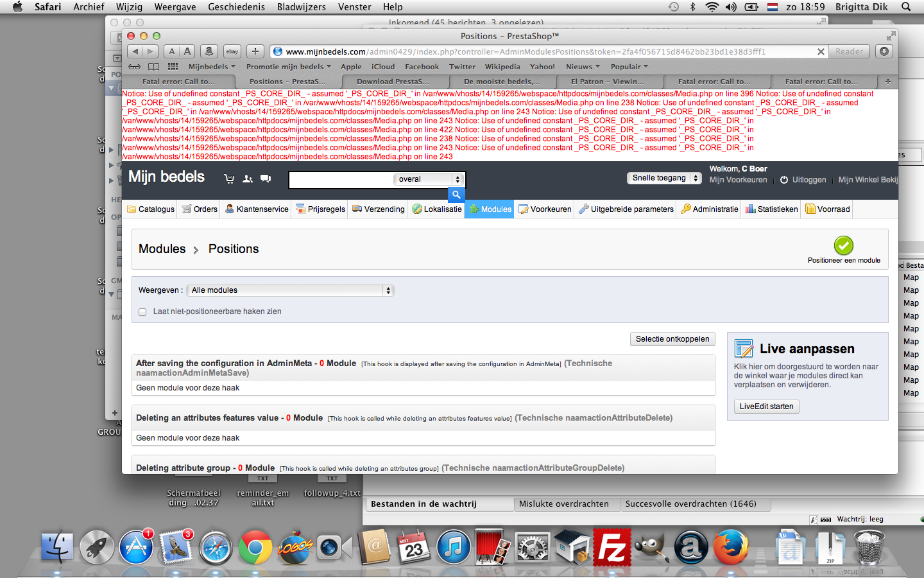Image resolution: width=924 pixels, height=578 pixels.
Task: Click the Mijn Voorkeuren link
Action: (738, 180)
